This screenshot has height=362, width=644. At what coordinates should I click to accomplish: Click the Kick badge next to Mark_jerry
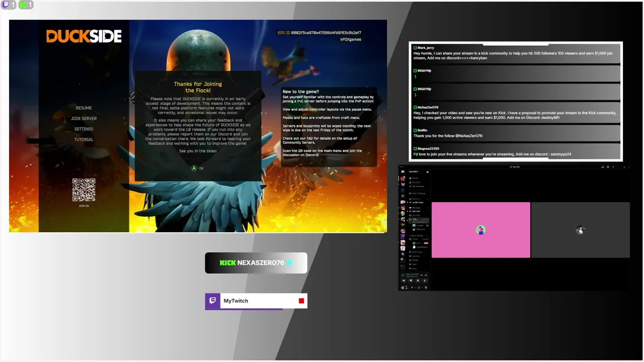(415, 48)
